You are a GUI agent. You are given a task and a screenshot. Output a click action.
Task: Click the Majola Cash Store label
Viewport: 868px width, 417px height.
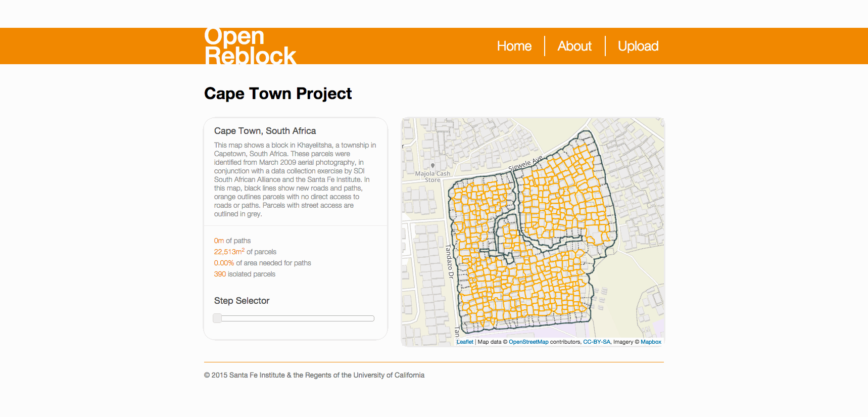pyautogui.click(x=432, y=176)
